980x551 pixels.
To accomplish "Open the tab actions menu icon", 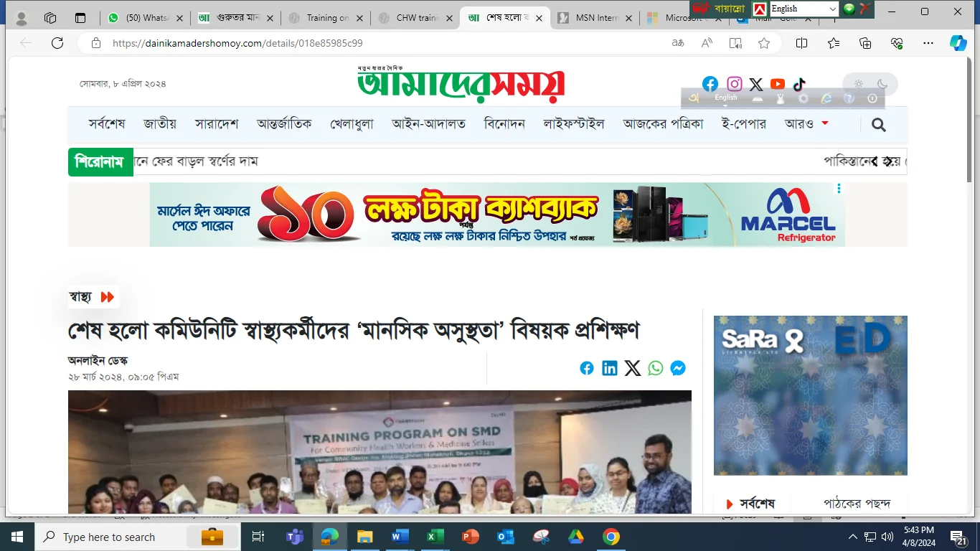I will (80, 18).
